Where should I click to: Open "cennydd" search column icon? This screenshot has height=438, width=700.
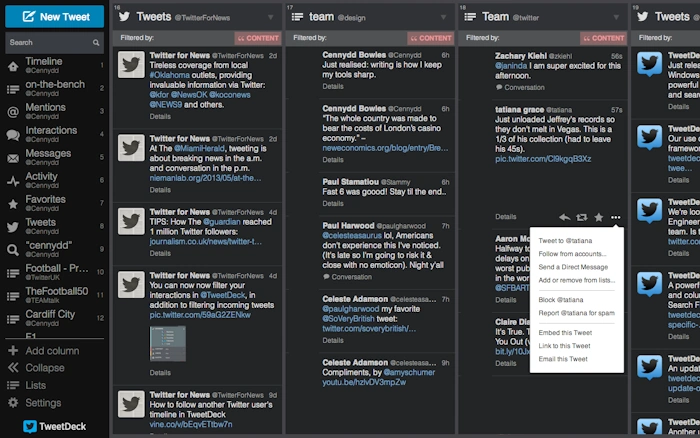coord(13,250)
